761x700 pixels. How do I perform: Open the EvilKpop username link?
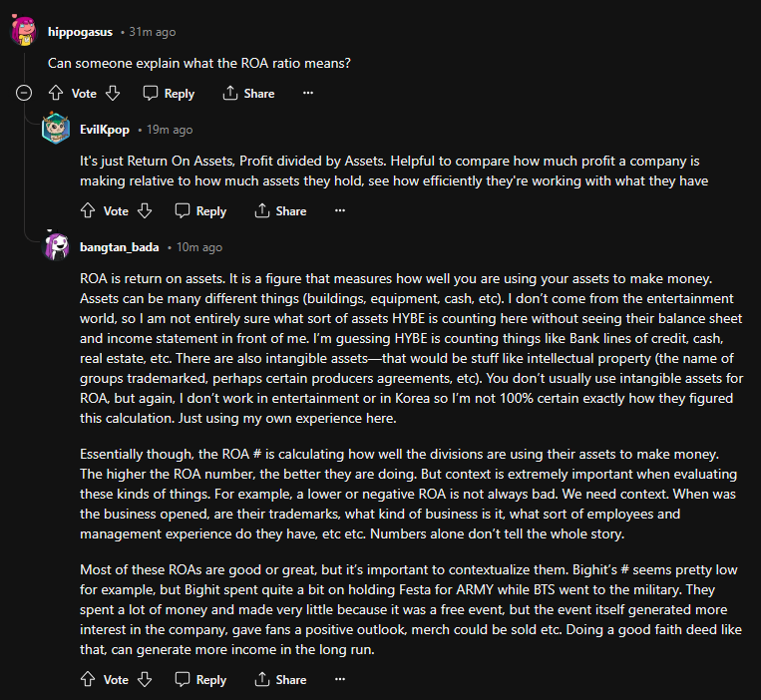click(x=106, y=130)
